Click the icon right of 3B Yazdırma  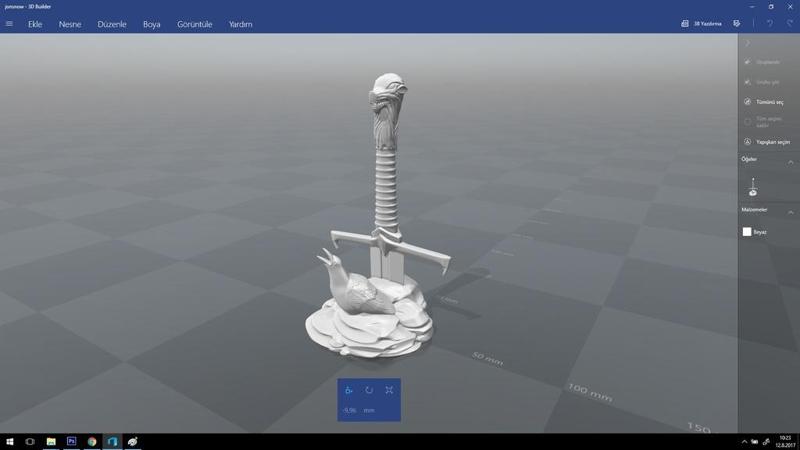coord(737,23)
